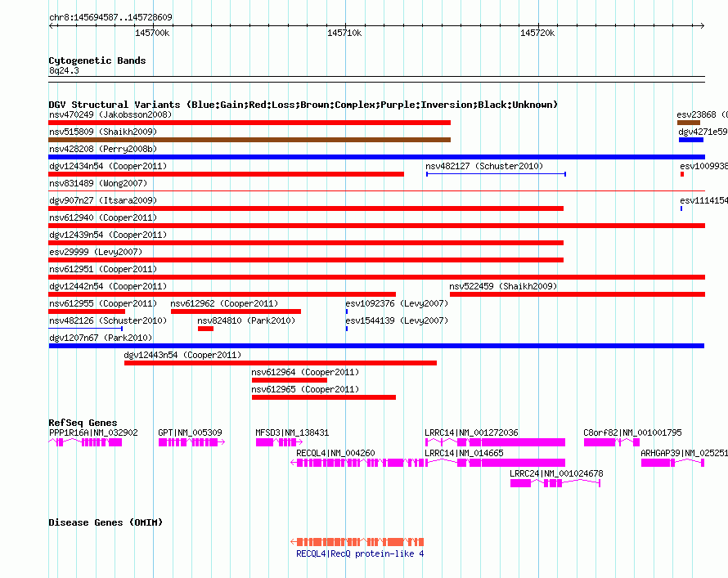Click the 145710k ruler tick label
728x578 pixels.
pyautogui.click(x=344, y=33)
